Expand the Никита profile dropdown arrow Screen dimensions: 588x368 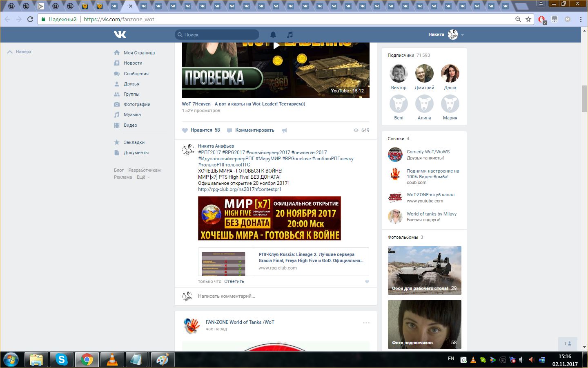(462, 35)
